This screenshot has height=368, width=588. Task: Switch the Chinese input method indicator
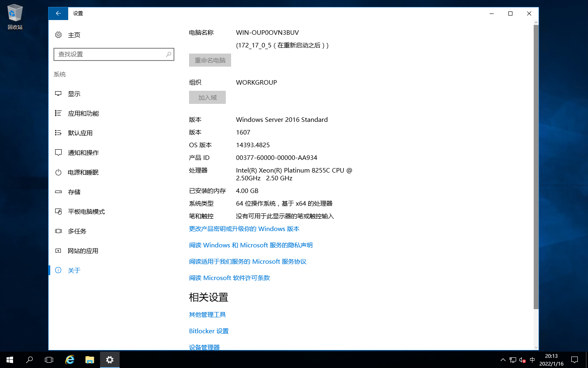tap(532, 360)
